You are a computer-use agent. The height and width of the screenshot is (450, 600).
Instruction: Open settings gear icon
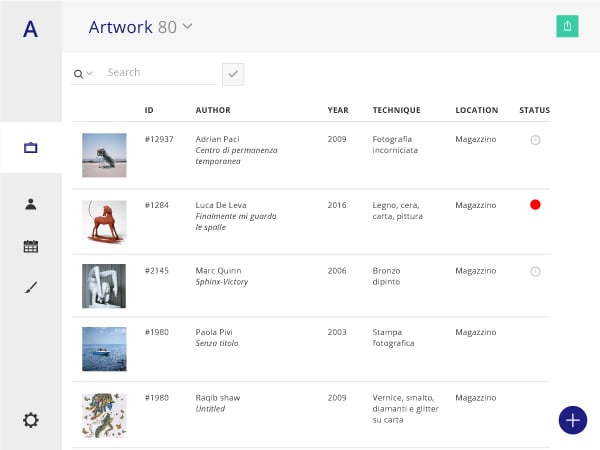click(x=31, y=420)
